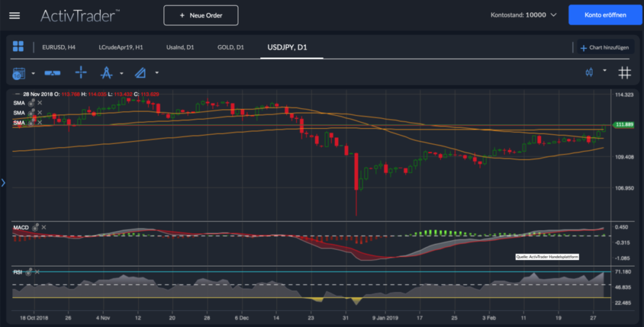Image resolution: width=644 pixels, height=327 pixels.
Task: Expand the left side panel chevron
Action: (3, 183)
